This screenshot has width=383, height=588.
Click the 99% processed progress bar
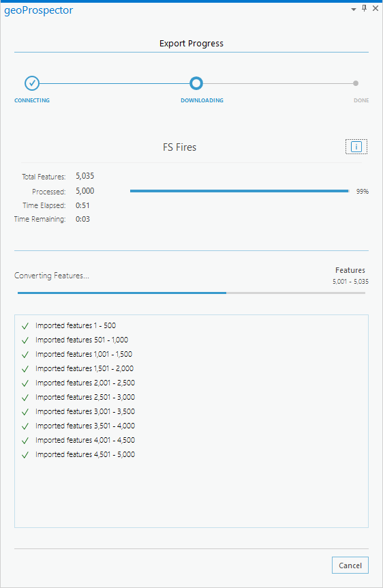(240, 191)
